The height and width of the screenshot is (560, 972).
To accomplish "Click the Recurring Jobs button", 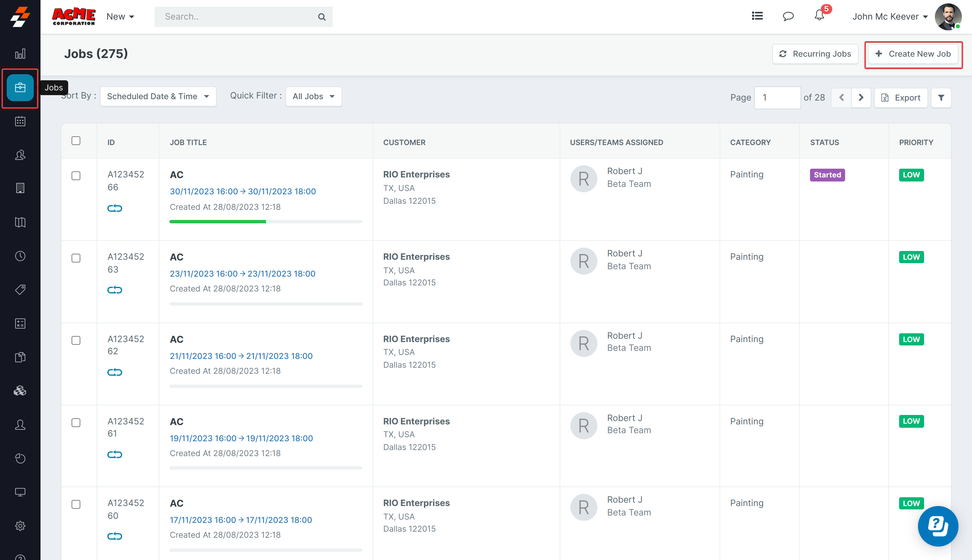I will pyautogui.click(x=815, y=54).
